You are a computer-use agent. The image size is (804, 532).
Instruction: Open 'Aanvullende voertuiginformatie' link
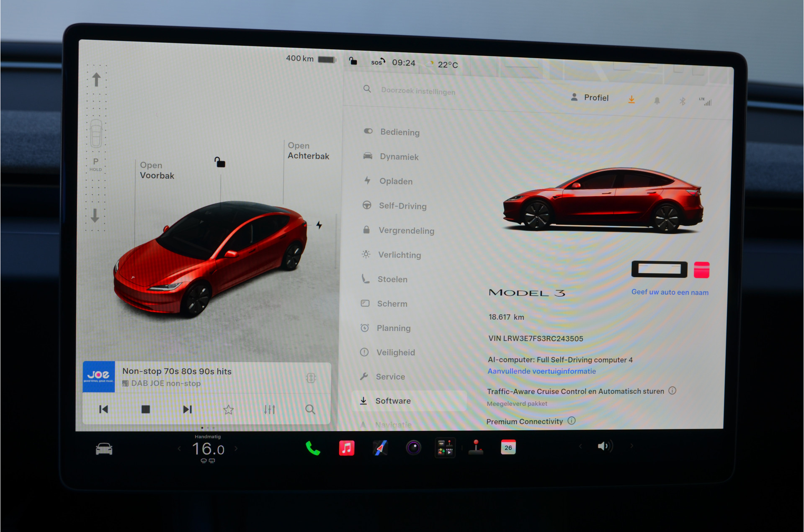(x=541, y=371)
